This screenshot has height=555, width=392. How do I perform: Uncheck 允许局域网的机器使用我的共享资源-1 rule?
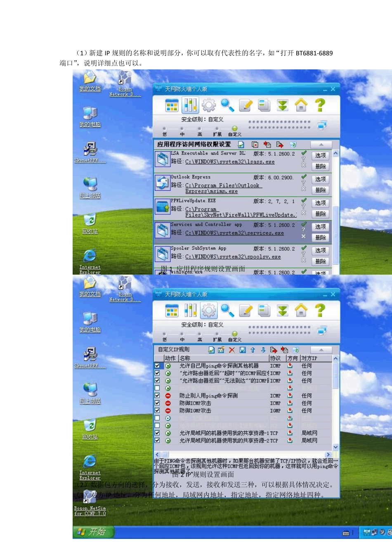157,433
